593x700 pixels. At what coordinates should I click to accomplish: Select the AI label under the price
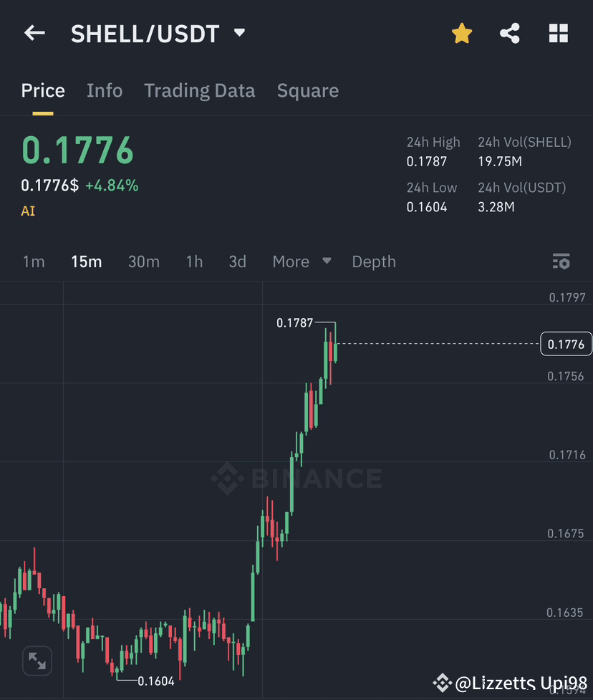27,211
